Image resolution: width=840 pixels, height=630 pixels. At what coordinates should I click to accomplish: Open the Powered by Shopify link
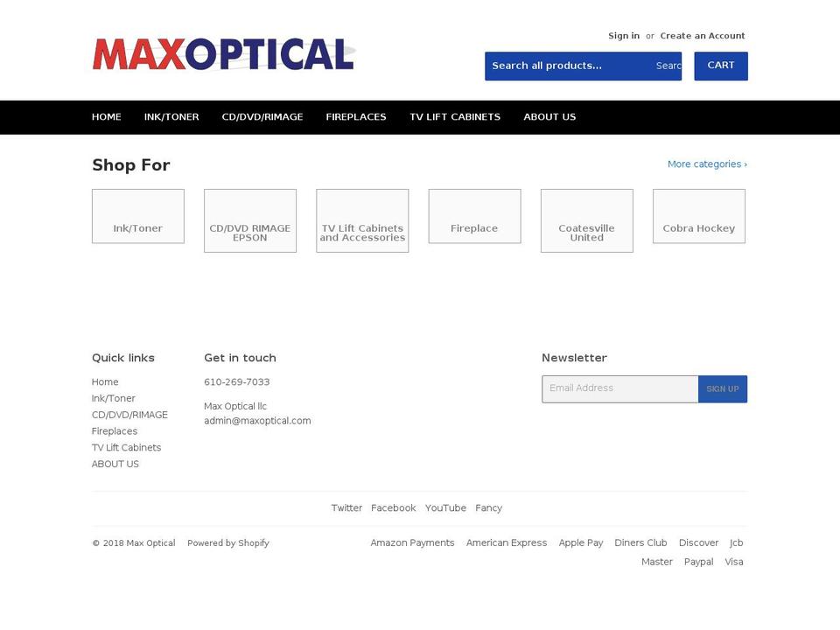tap(228, 542)
